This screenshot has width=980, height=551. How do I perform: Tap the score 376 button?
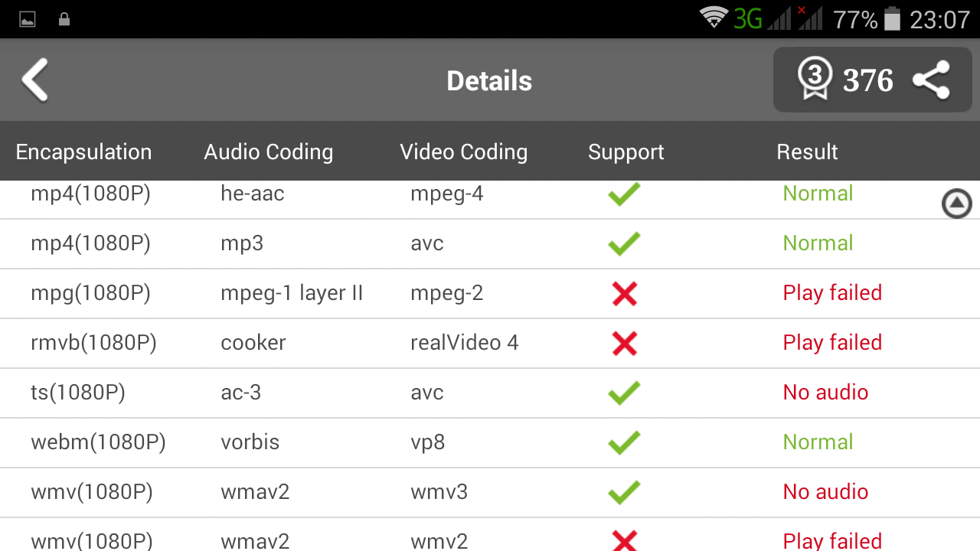pyautogui.click(x=867, y=80)
